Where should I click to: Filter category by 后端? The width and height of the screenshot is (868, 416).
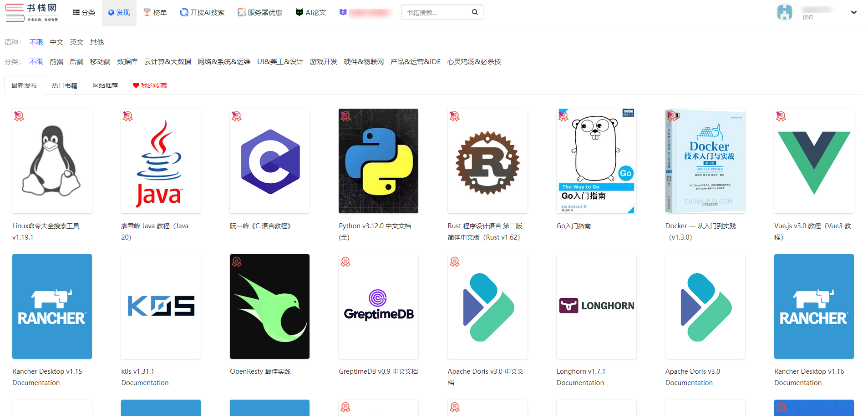pos(76,62)
